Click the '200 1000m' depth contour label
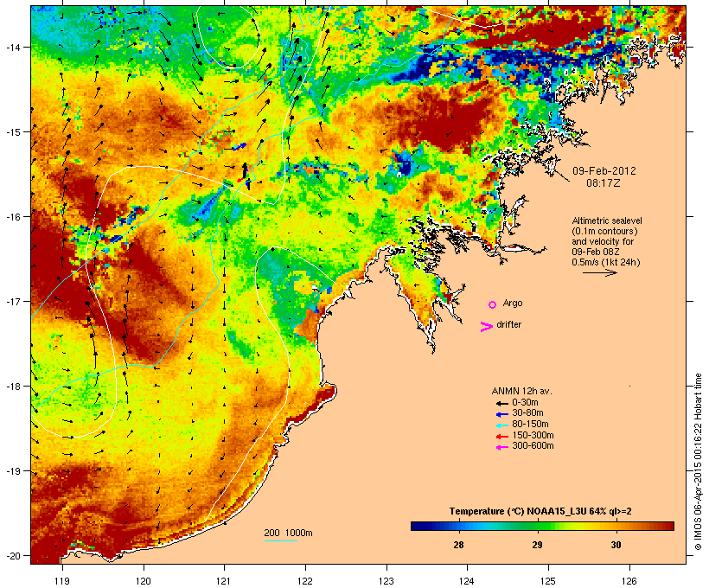 (288, 533)
